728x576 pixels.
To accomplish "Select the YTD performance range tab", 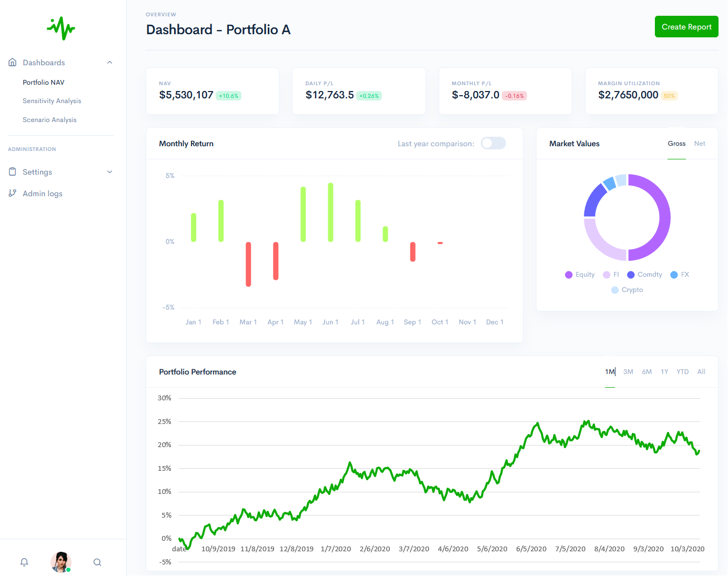I will [x=682, y=372].
